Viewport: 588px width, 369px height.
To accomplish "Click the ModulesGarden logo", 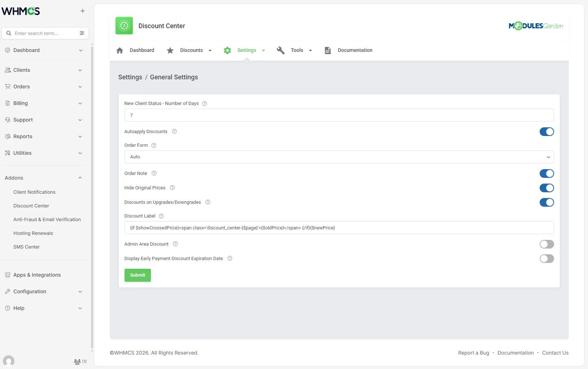I will [536, 26].
